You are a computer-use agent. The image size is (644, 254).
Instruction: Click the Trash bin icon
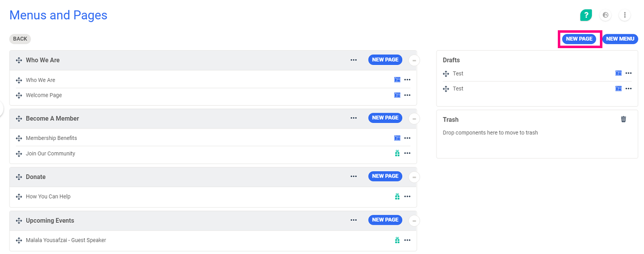point(623,119)
